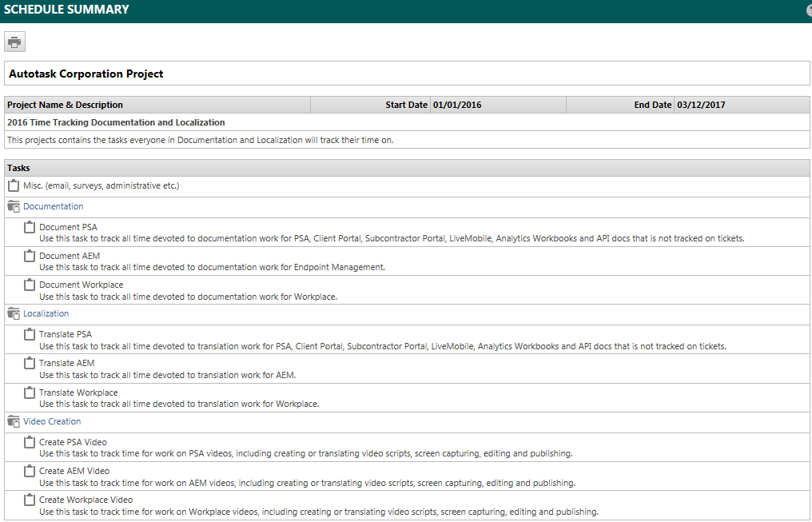Click the description about work on Workplace videos

(319, 512)
